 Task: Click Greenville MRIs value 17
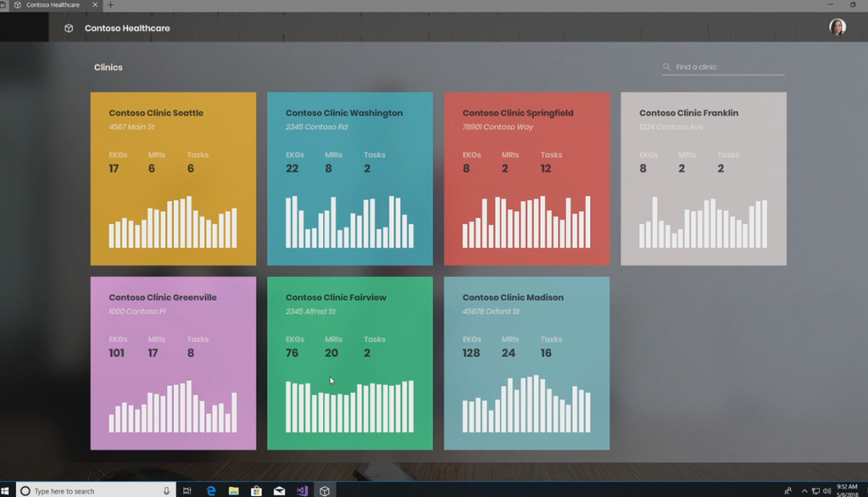pos(153,353)
